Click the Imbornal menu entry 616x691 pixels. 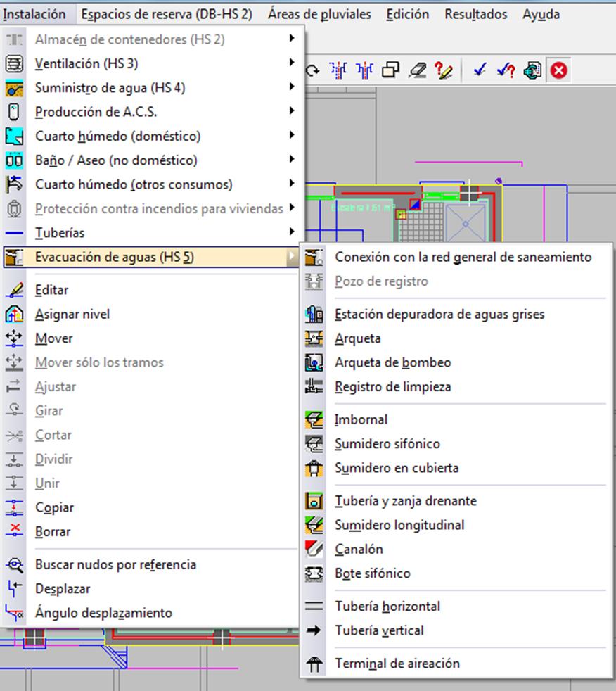click(361, 419)
